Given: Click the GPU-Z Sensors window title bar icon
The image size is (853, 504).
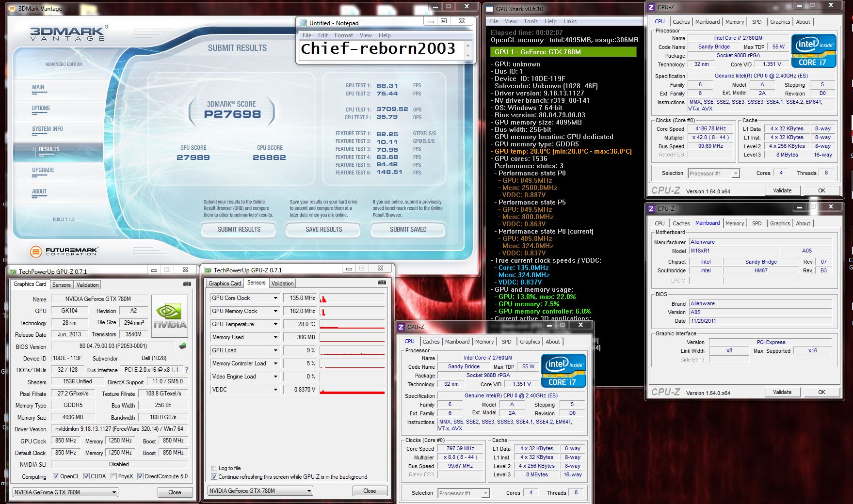Looking at the screenshot, I should click(x=208, y=270).
